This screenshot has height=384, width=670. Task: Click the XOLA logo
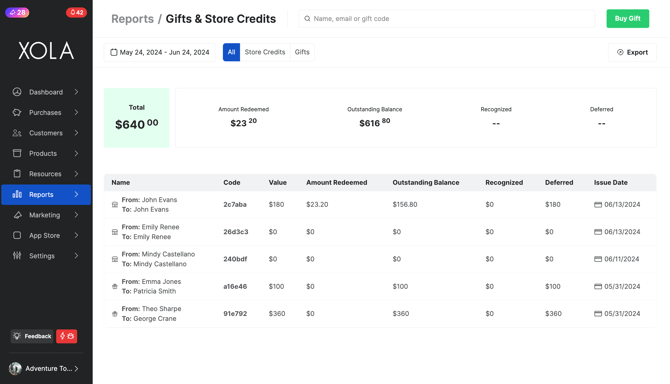(x=46, y=50)
